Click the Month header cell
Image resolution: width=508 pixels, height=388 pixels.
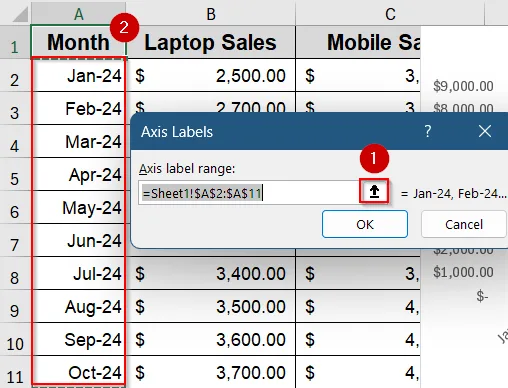pyautogui.click(x=79, y=42)
